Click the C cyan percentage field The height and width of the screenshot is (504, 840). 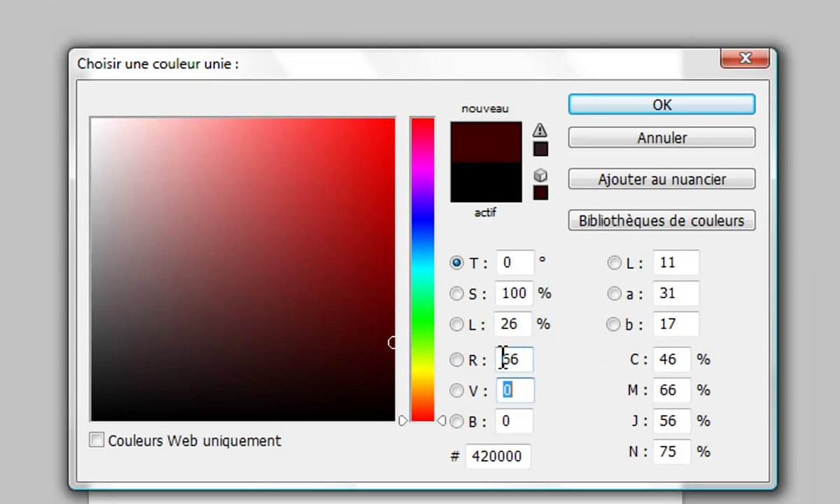672,360
